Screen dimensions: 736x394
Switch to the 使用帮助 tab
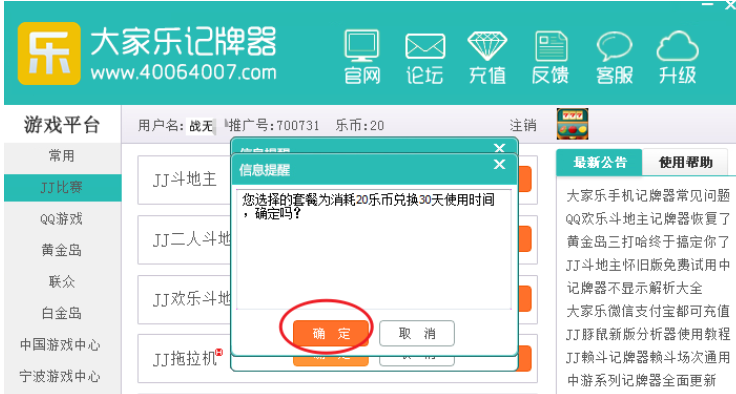click(685, 162)
